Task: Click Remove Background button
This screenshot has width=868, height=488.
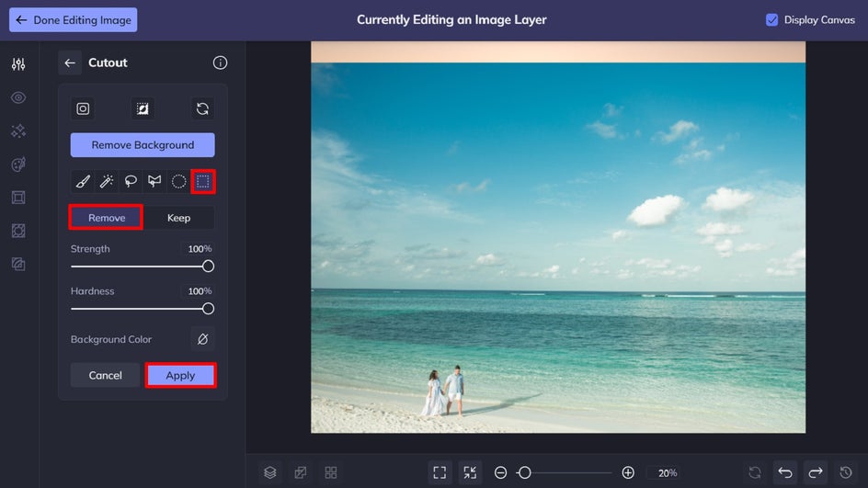Action: [x=143, y=145]
